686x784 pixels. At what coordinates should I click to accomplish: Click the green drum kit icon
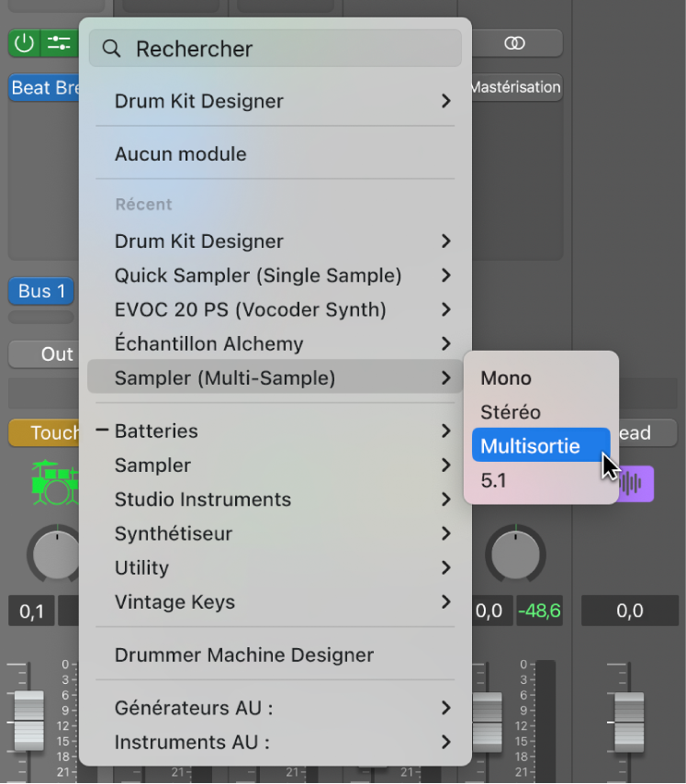point(55,484)
